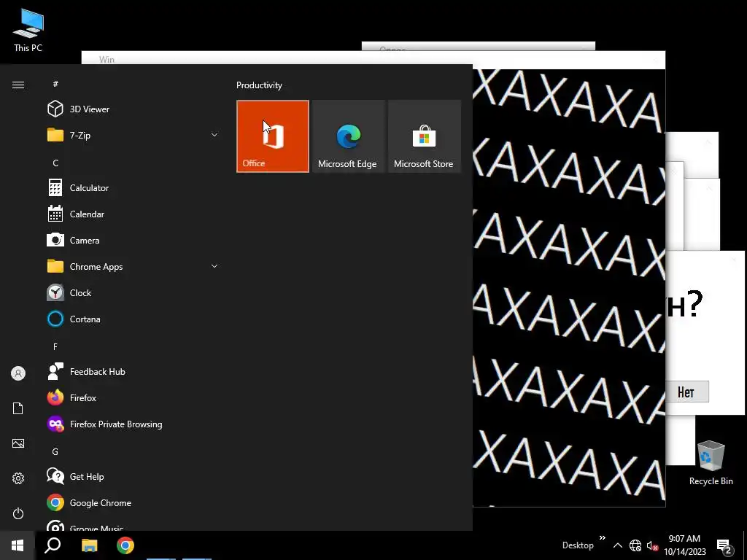
Task: Open the network globe tray icon
Action: 635,545
